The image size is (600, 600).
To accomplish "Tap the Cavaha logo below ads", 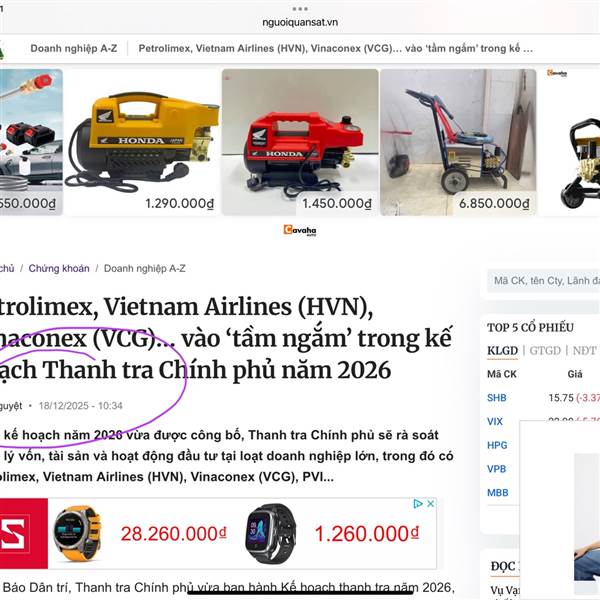I will point(300,230).
